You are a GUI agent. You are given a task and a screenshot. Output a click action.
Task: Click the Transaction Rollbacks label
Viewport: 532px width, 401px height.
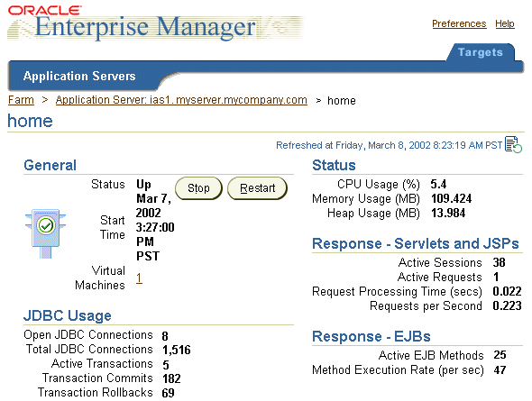[95, 393]
